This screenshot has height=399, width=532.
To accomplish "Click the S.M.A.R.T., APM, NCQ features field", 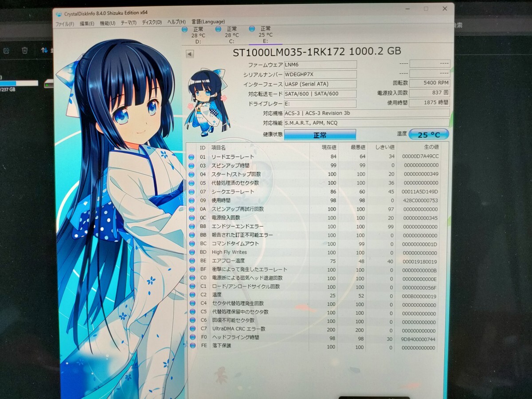I will click(367, 123).
